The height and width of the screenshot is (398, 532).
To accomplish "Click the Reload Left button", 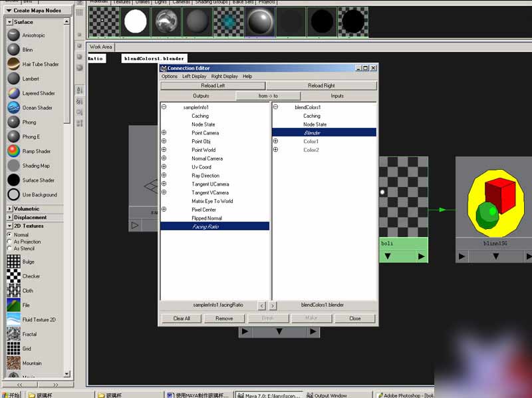I will [213, 86].
